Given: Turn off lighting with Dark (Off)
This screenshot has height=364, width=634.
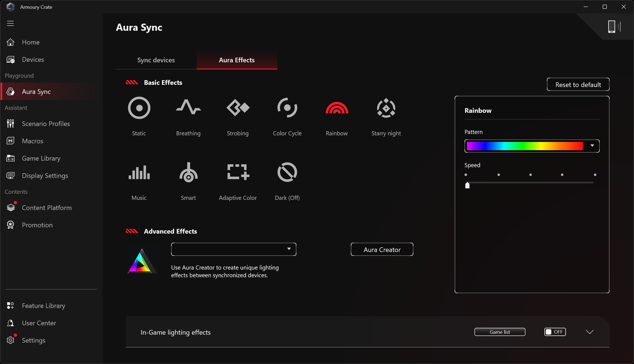Looking at the screenshot, I should pos(287,172).
